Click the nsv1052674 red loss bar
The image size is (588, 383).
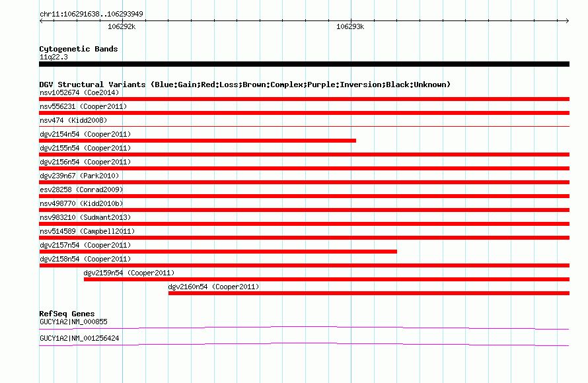pos(304,99)
